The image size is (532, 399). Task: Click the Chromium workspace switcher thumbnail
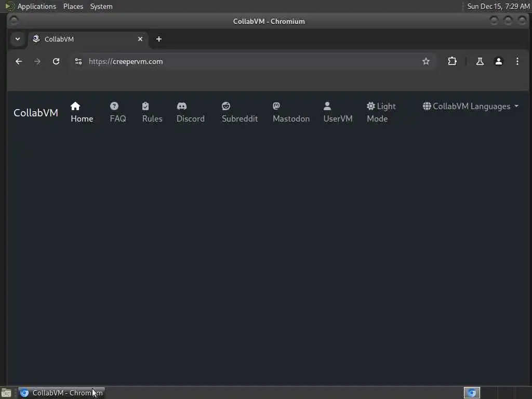tap(472, 393)
